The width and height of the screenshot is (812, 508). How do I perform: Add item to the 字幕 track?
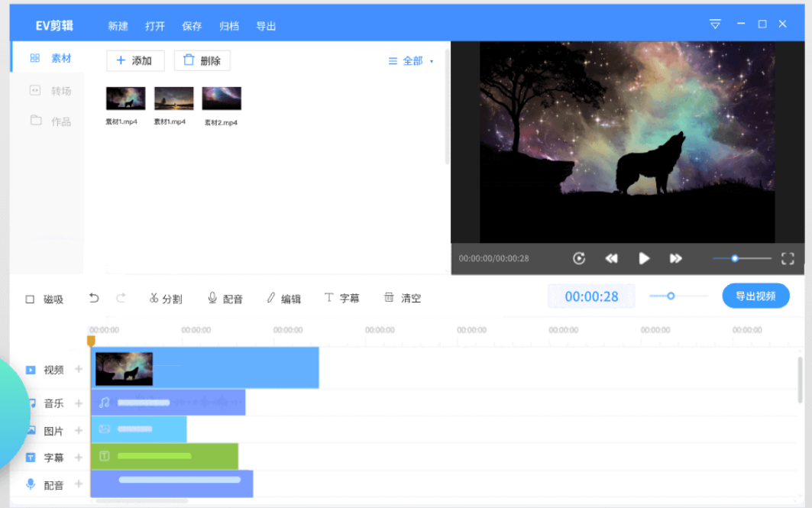pyautogui.click(x=79, y=458)
